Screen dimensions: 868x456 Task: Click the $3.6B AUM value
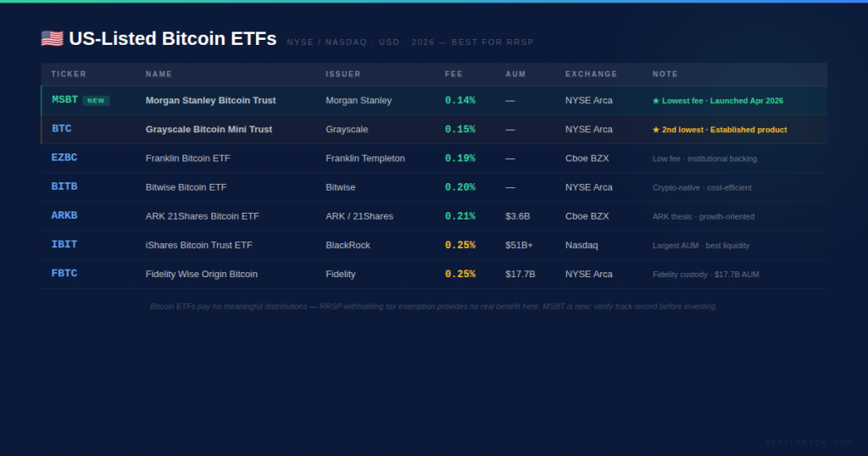[x=518, y=216]
